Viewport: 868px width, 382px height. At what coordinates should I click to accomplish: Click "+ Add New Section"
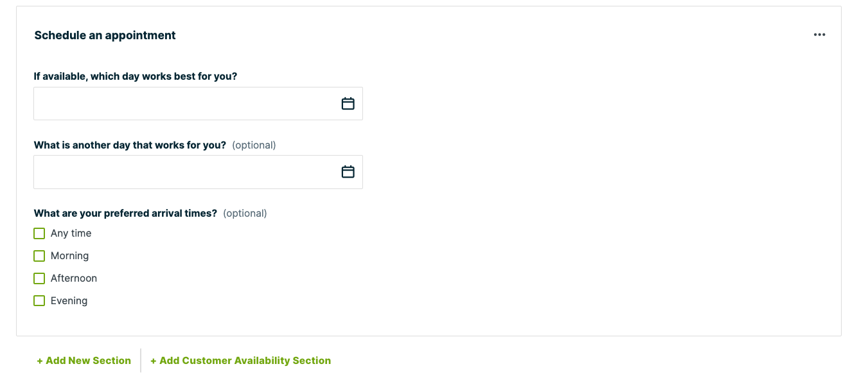point(84,360)
